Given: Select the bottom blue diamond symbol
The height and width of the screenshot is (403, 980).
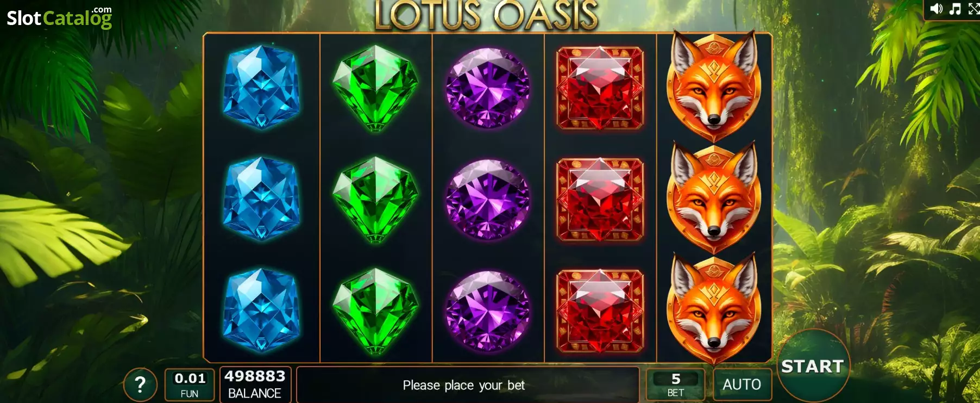Looking at the screenshot, I should [x=262, y=310].
